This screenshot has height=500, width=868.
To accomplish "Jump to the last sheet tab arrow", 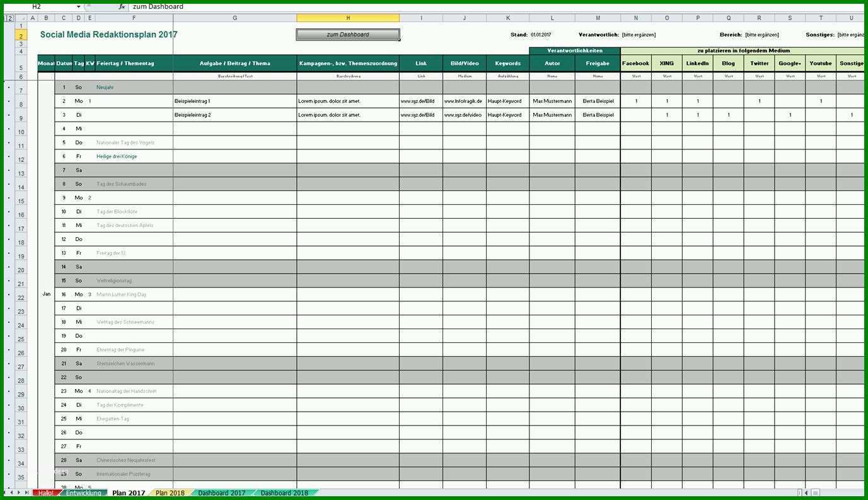I will [27, 492].
